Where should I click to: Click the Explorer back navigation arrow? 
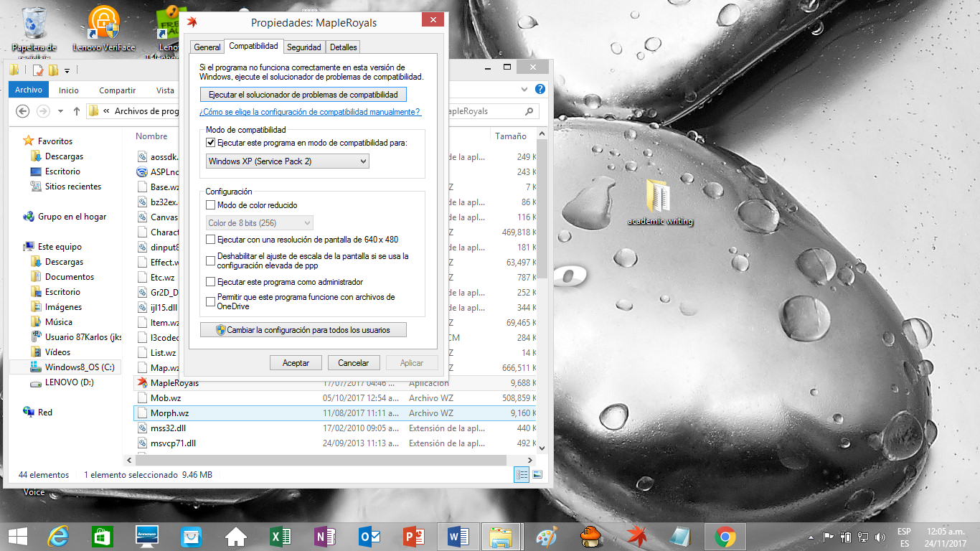point(22,111)
